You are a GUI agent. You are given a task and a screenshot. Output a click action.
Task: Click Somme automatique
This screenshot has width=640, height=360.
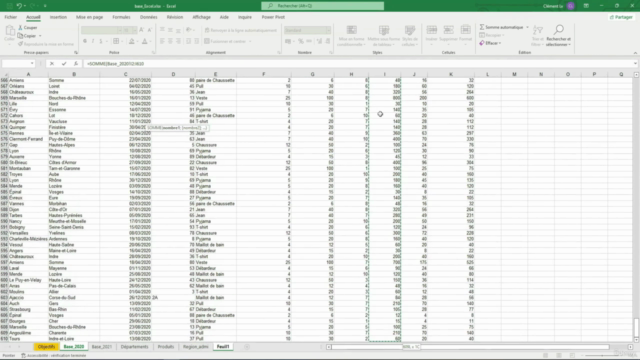point(501,27)
